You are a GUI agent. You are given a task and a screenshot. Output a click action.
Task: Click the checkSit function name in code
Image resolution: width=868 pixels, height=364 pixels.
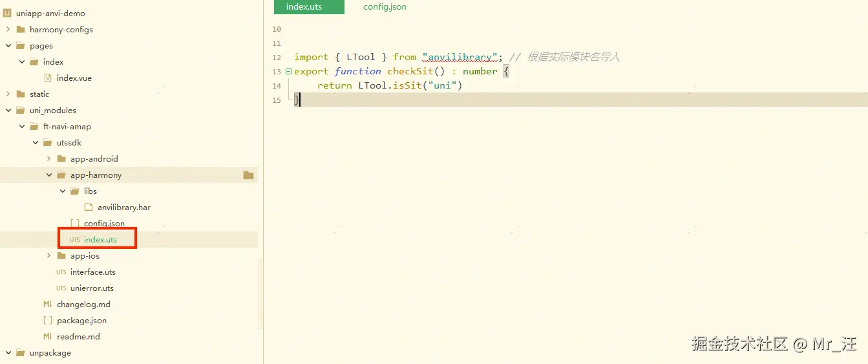(x=410, y=71)
